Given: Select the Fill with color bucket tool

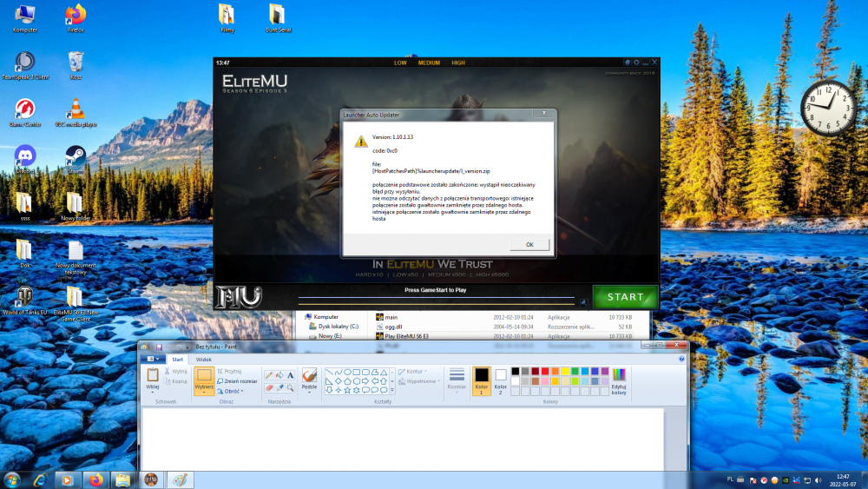Looking at the screenshot, I should [279, 375].
